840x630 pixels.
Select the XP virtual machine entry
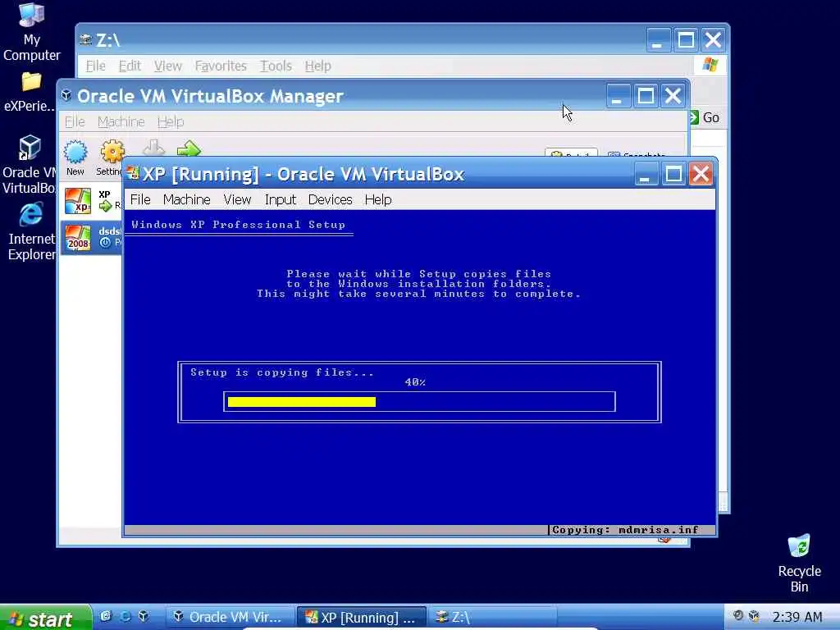(91, 201)
